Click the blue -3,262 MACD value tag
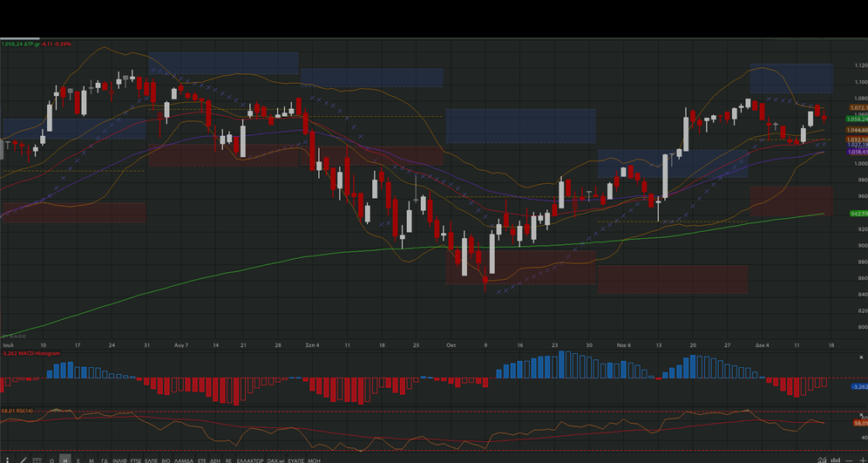Viewport: 868px width, 463px height. 859,386
